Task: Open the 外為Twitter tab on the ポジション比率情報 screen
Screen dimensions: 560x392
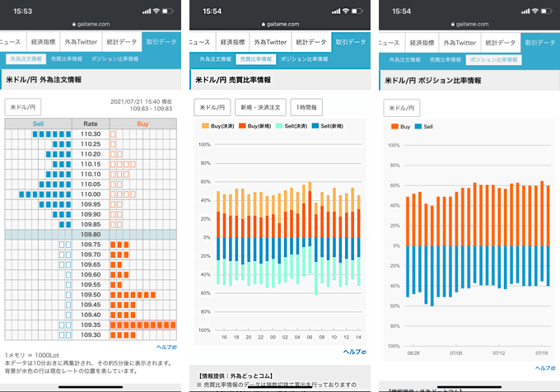Action: coord(460,43)
